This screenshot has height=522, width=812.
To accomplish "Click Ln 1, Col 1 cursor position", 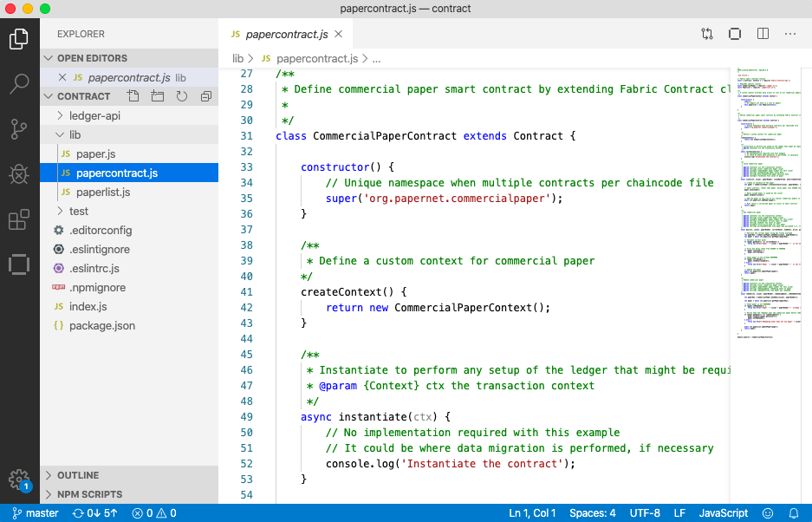I will point(532,513).
